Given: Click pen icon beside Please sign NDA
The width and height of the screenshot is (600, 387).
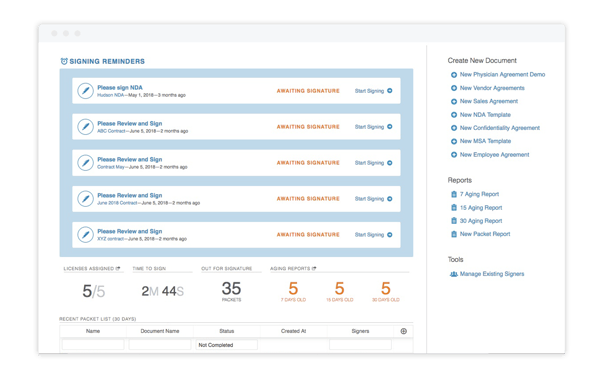Looking at the screenshot, I should coord(85,91).
